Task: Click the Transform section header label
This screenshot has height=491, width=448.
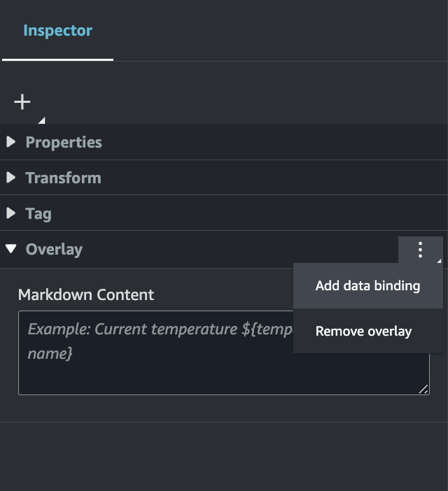Action: [63, 178]
